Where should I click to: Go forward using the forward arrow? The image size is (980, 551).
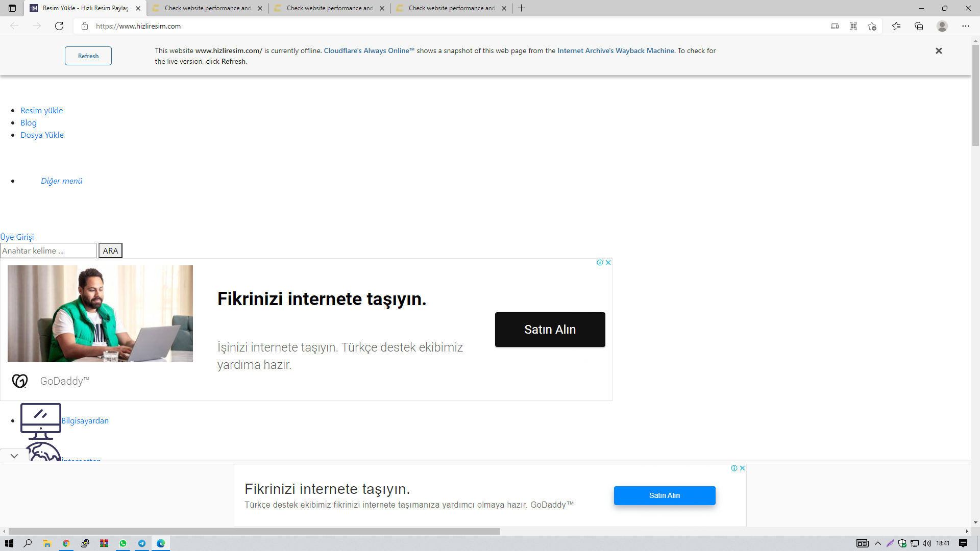click(37, 26)
